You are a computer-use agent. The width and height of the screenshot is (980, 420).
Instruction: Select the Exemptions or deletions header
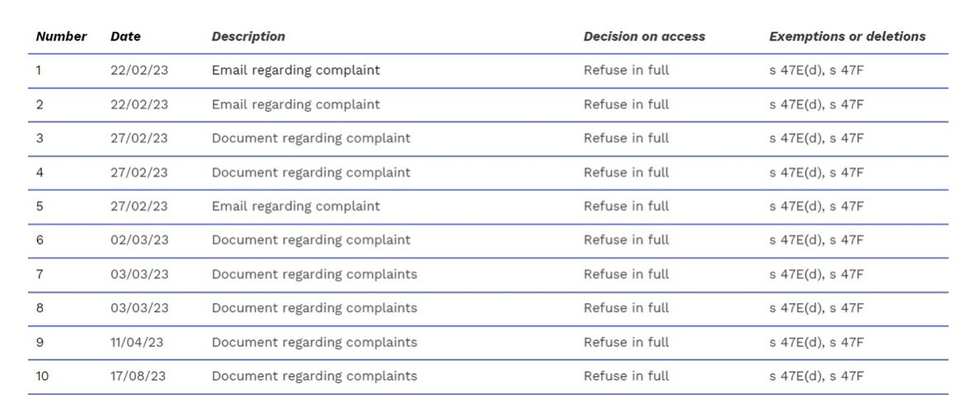coord(847,36)
